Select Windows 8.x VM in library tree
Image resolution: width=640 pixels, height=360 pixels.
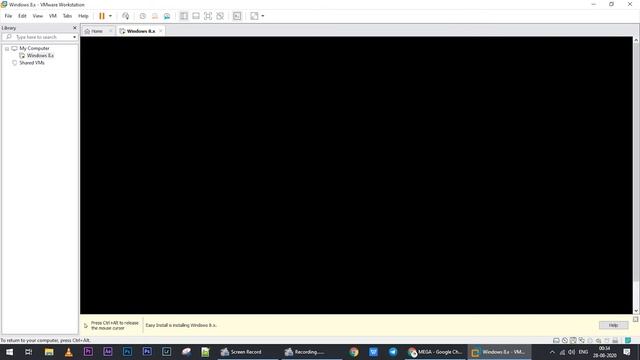[40, 56]
